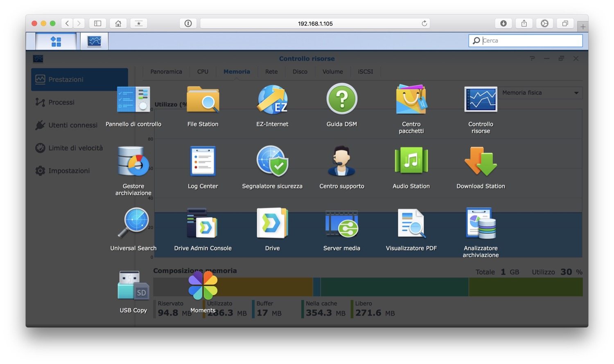The width and height of the screenshot is (614, 364).
Task: Open Safari sidebar
Action: pos(97,23)
